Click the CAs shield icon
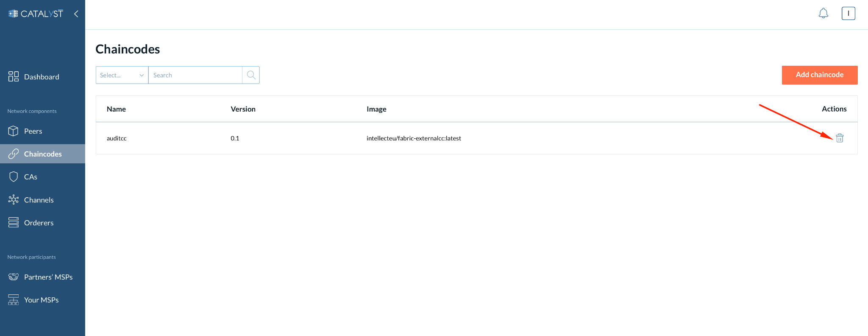This screenshot has height=336, width=868. (13, 177)
